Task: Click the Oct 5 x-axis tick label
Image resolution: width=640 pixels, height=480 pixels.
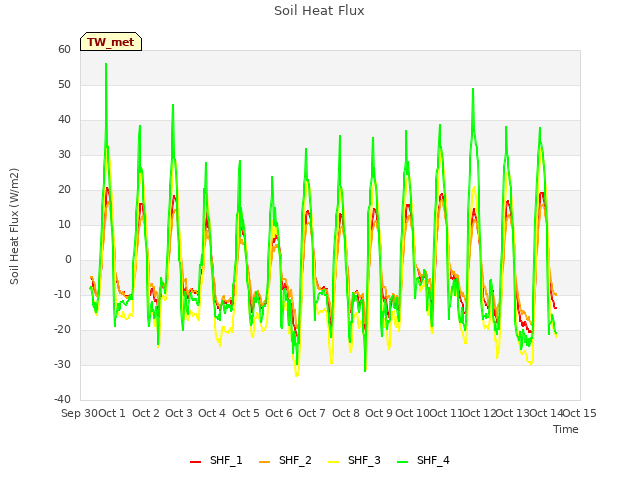Action: pyautogui.click(x=246, y=413)
